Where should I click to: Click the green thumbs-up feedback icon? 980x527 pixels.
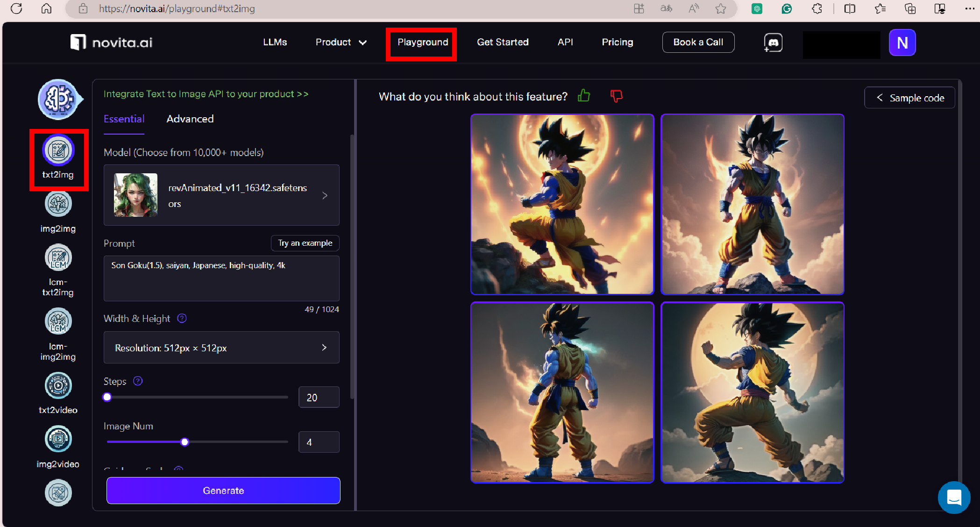click(584, 96)
